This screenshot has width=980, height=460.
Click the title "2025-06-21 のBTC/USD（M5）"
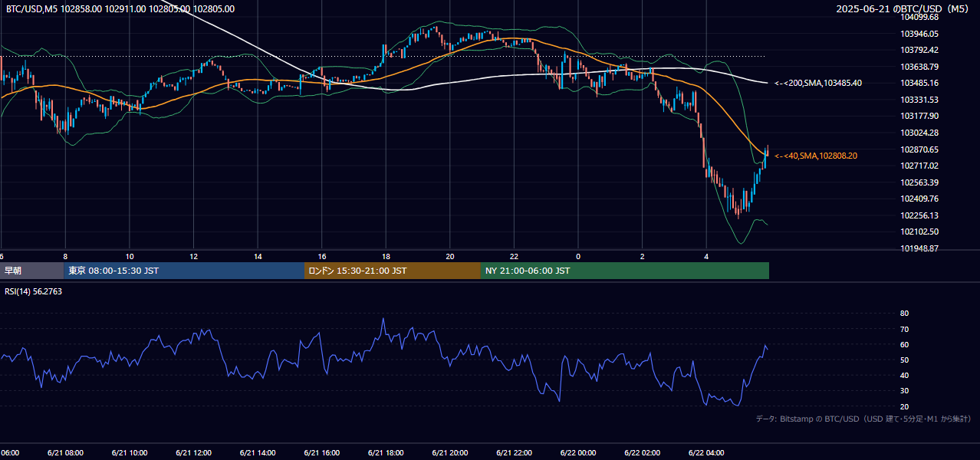pos(903,8)
